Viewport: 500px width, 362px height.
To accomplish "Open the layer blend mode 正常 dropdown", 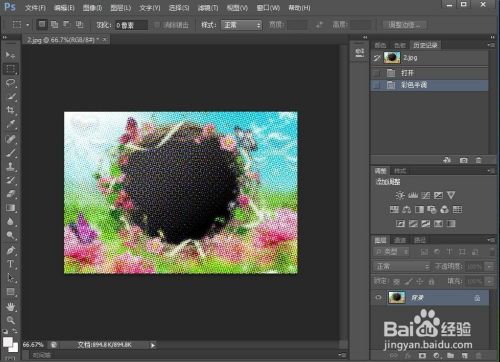I will tap(402, 266).
